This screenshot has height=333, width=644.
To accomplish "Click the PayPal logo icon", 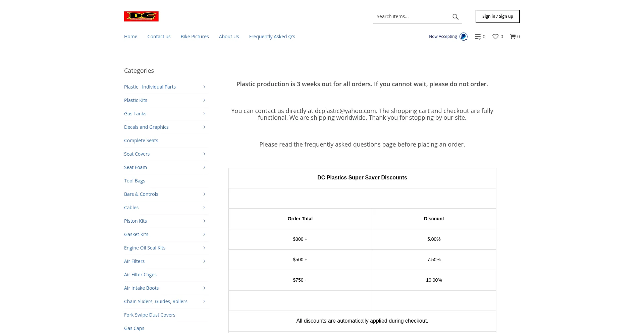I will click(463, 37).
